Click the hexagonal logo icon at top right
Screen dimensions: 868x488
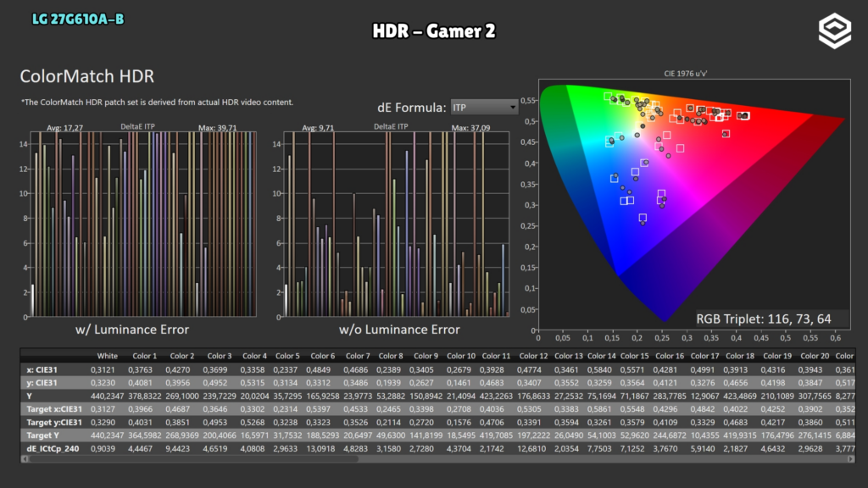835,31
